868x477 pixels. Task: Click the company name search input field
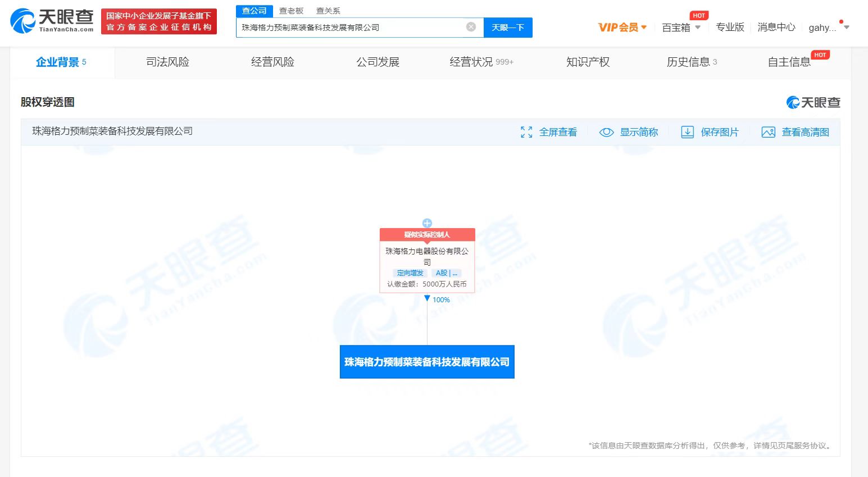tap(351, 28)
